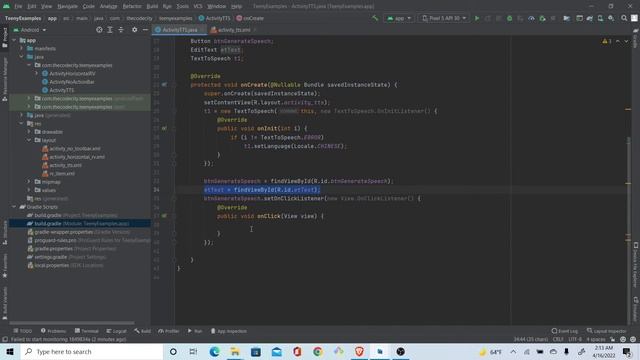The height and width of the screenshot is (360, 640).
Task: Open the Layout Inspector
Action: point(607,331)
